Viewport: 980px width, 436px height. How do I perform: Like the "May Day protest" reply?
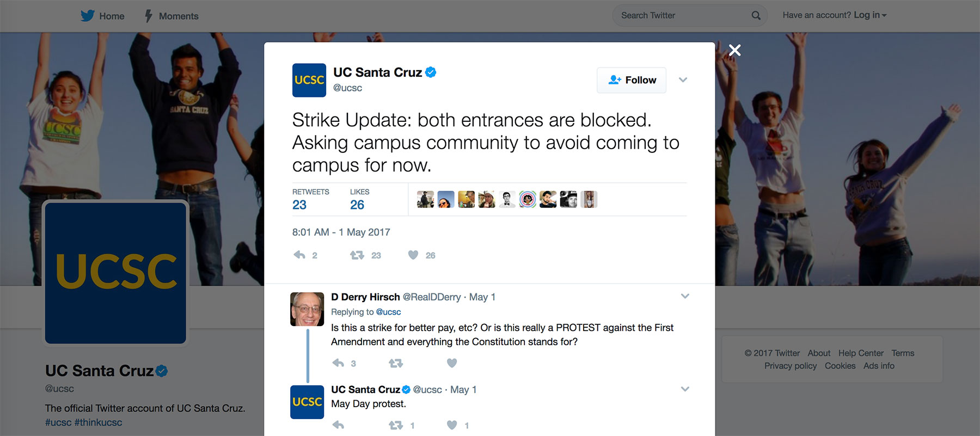[452, 425]
